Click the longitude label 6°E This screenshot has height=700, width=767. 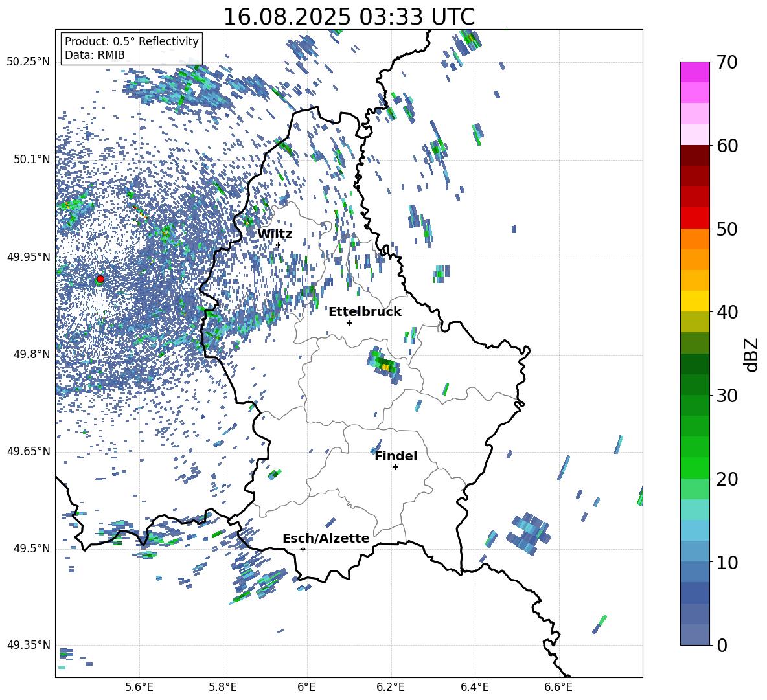306,687
